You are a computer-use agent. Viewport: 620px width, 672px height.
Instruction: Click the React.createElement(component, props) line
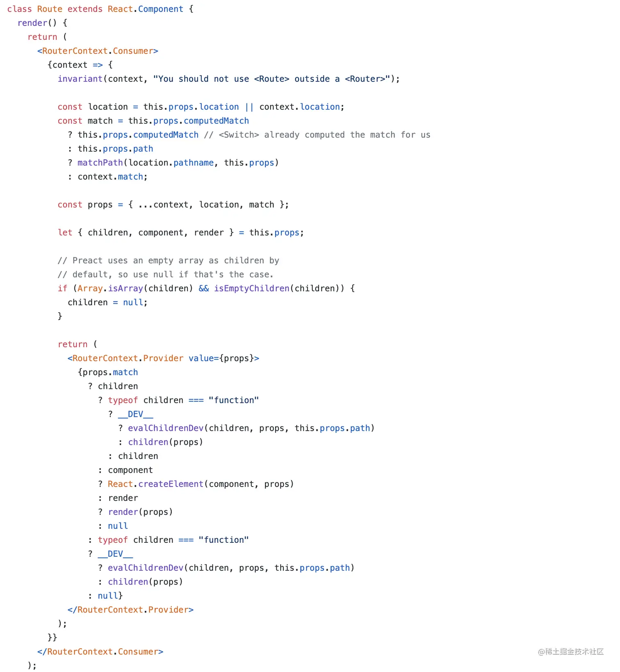pyautogui.click(x=196, y=484)
